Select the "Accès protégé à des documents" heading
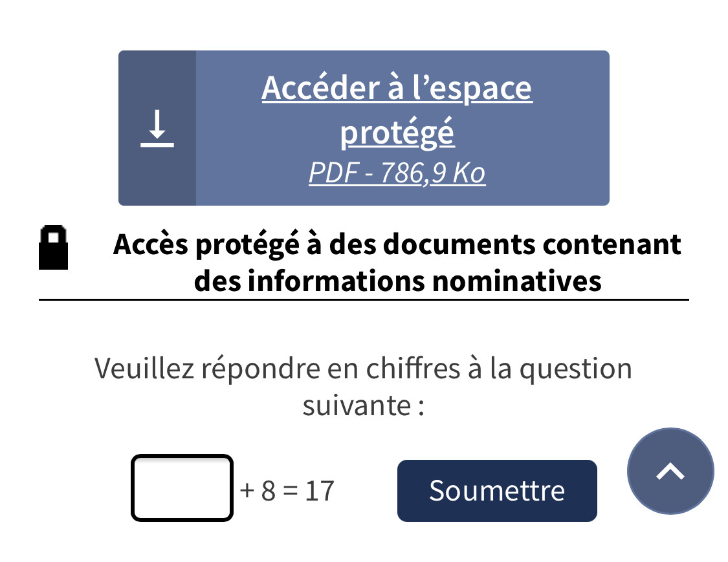Viewport: 728px width, 562px height. (x=397, y=262)
